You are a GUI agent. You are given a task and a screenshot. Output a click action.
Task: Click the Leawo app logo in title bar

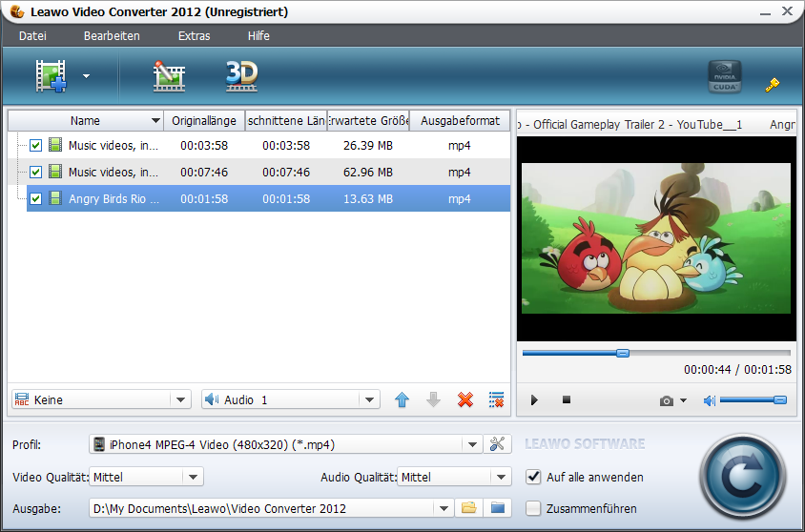[17, 11]
